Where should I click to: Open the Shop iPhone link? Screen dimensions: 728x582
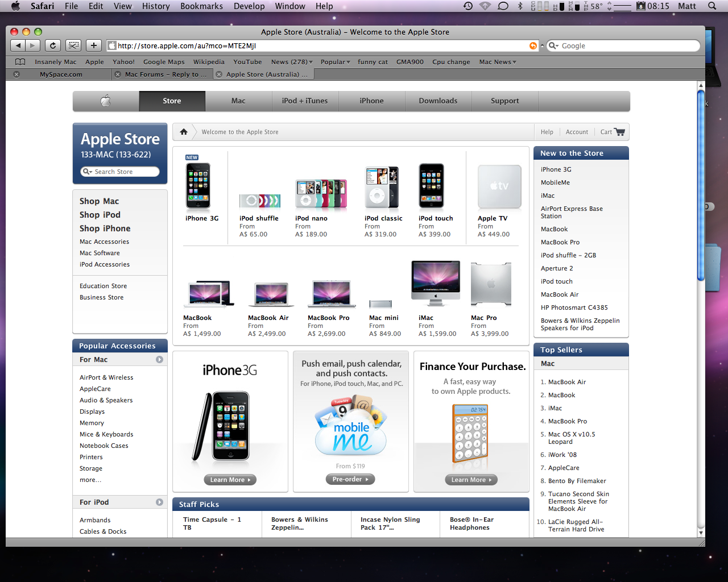coord(105,228)
